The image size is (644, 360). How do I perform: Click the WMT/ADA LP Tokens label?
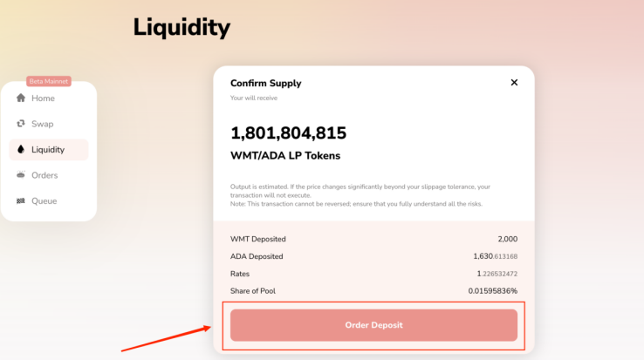coord(285,155)
